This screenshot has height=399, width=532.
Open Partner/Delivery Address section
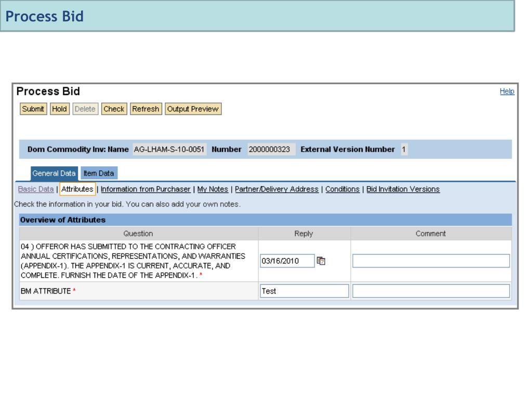pyautogui.click(x=276, y=189)
